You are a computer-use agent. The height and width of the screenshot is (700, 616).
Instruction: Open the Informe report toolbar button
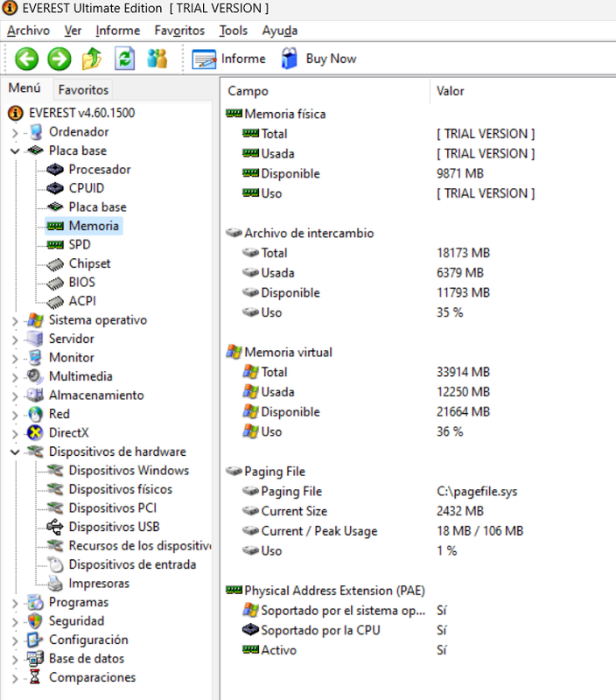click(x=228, y=59)
